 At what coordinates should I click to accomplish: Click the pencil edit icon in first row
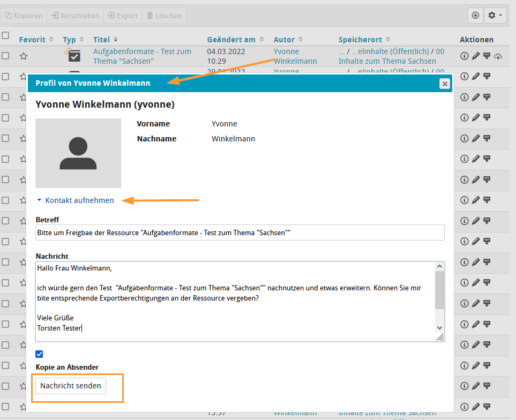(x=475, y=56)
